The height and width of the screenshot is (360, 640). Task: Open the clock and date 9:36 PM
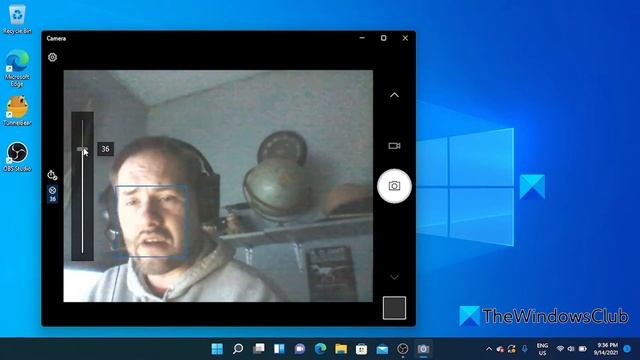pyautogui.click(x=605, y=349)
